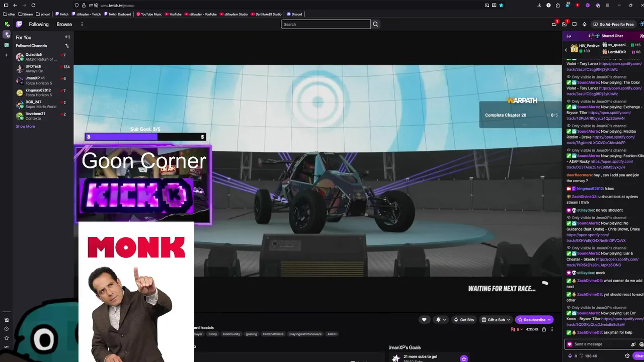The image size is (644, 362).
Task: Click the bookmark star in address bar
Action: 501,5
